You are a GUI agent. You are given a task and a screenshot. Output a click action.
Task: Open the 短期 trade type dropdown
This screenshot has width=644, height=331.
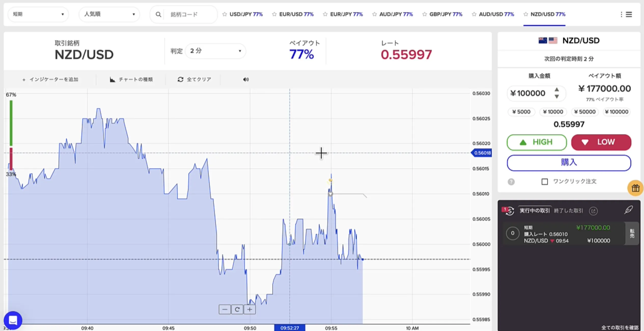pos(38,14)
